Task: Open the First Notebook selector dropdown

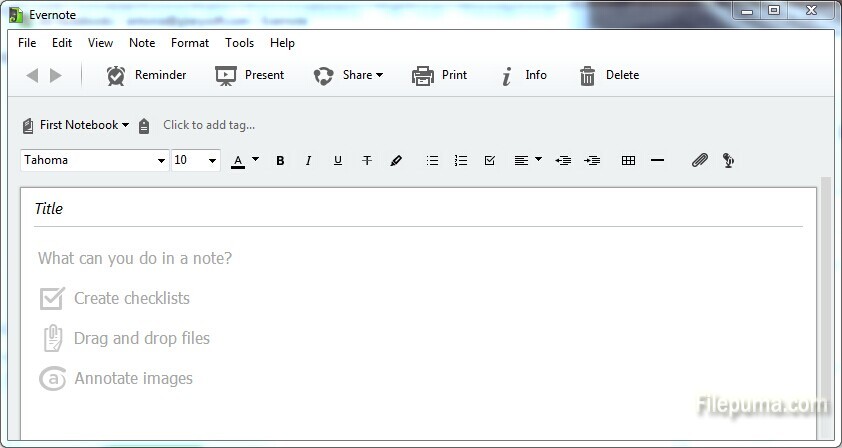Action: 84,125
